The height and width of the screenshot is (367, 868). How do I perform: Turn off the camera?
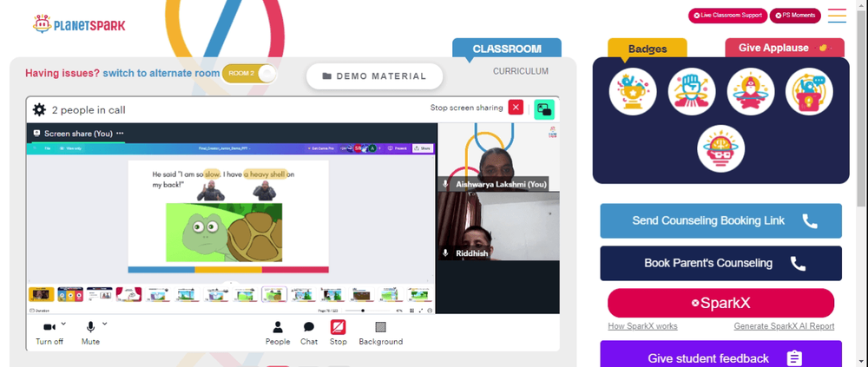49,334
